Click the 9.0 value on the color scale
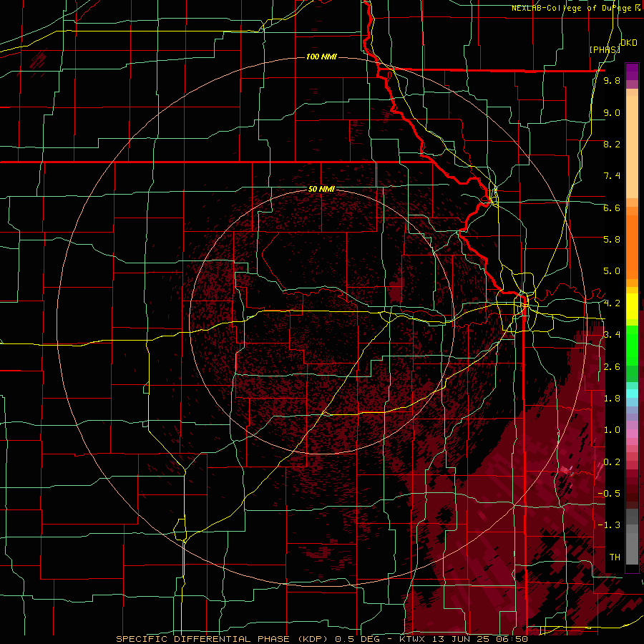Screen dimensions: 644x644 click(x=612, y=112)
